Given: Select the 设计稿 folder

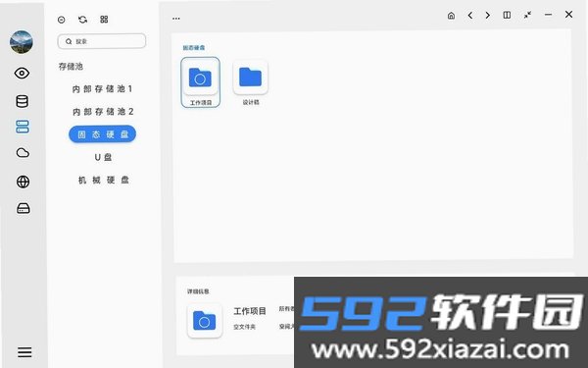Looking at the screenshot, I should tap(251, 82).
